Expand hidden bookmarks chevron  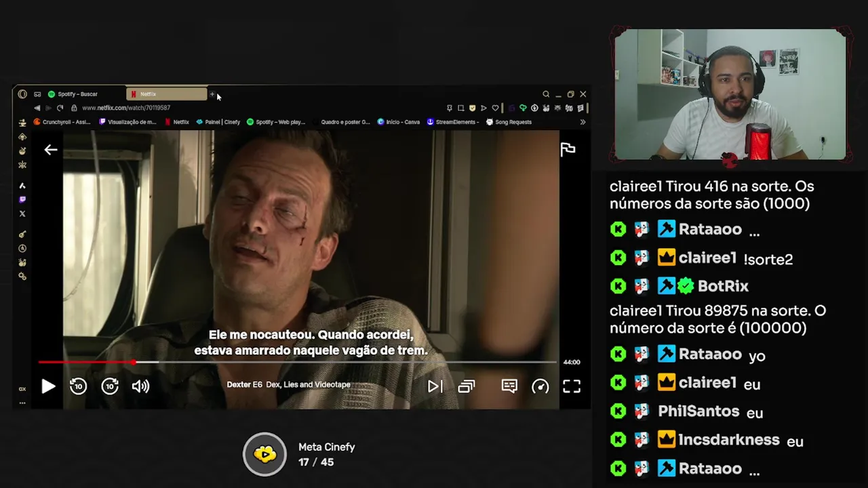pos(583,122)
